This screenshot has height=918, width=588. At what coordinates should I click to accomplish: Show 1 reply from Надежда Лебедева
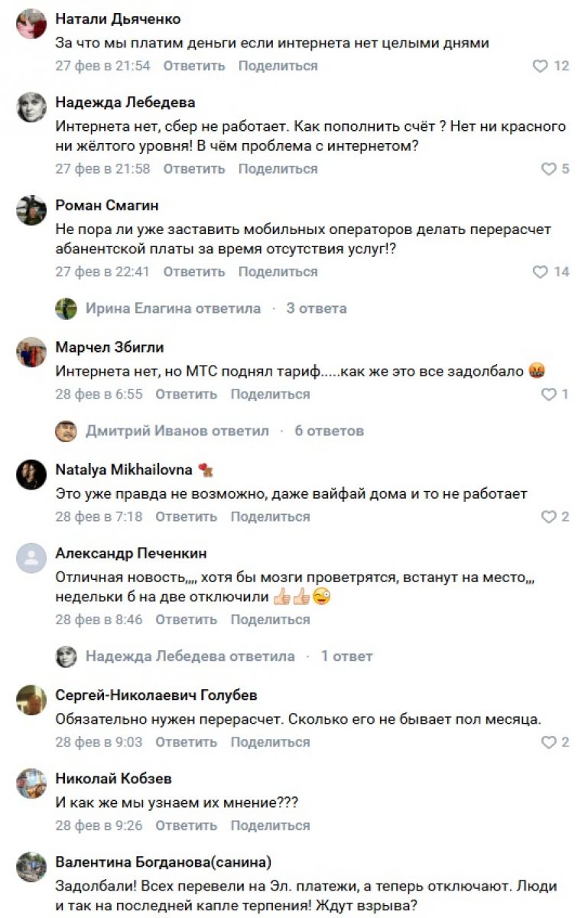346,656
